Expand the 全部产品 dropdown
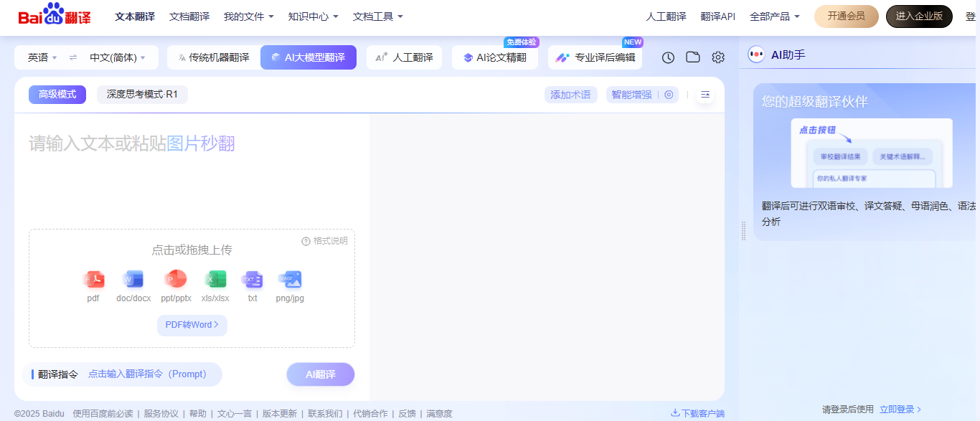Image resolution: width=980 pixels, height=421 pixels. (x=775, y=16)
